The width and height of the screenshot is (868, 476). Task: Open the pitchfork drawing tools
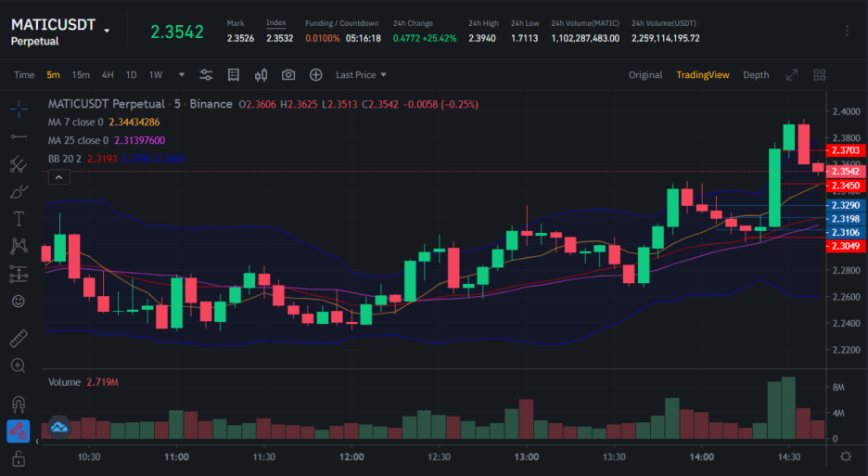(x=19, y=164)
